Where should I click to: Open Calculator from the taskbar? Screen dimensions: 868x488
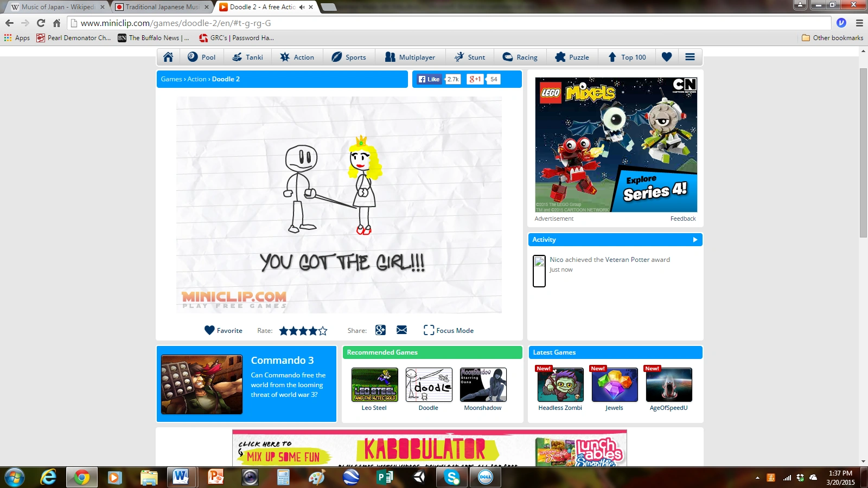(x=283, y=477)
